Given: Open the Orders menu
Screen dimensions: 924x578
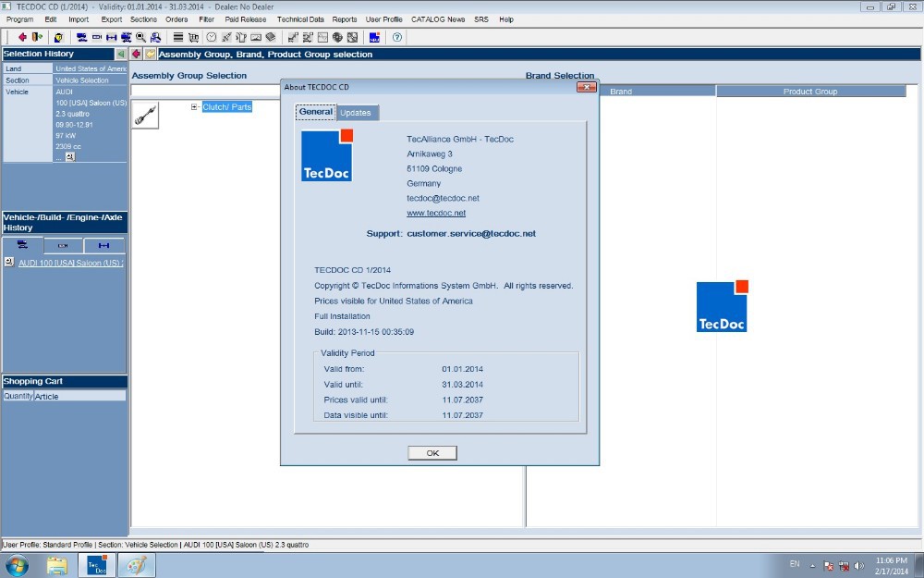Looking at the screenshot, I should click(176, 19).
